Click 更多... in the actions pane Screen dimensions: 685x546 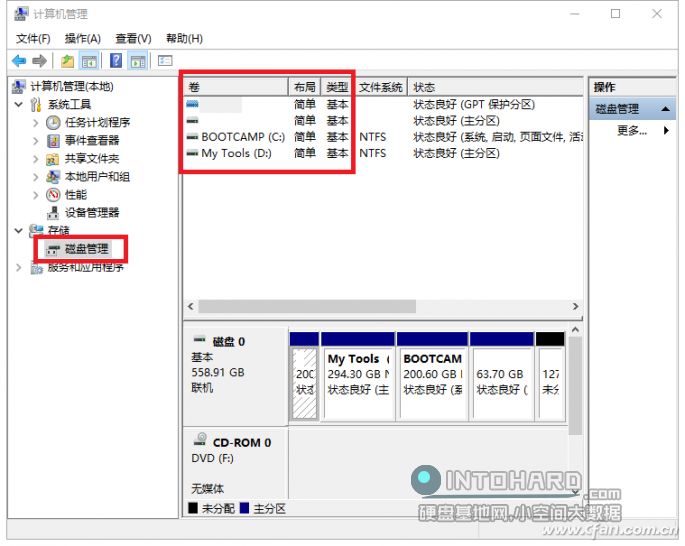[632, 131]
